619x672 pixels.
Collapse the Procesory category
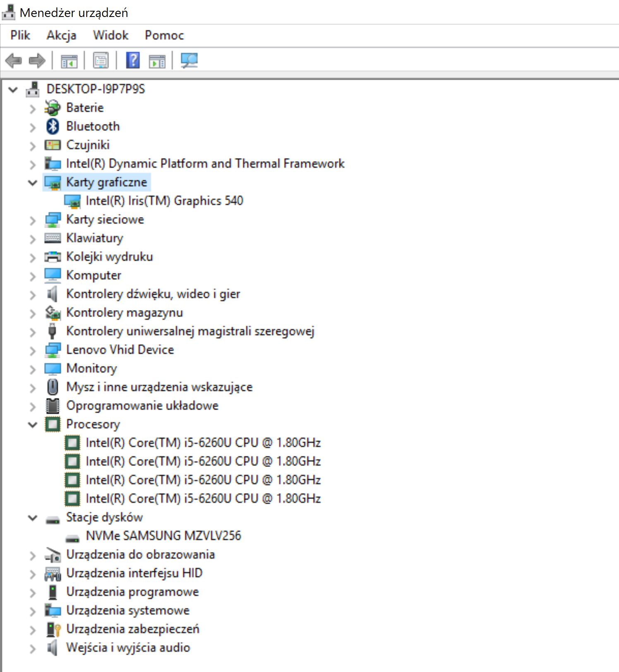tap(33, 425)
